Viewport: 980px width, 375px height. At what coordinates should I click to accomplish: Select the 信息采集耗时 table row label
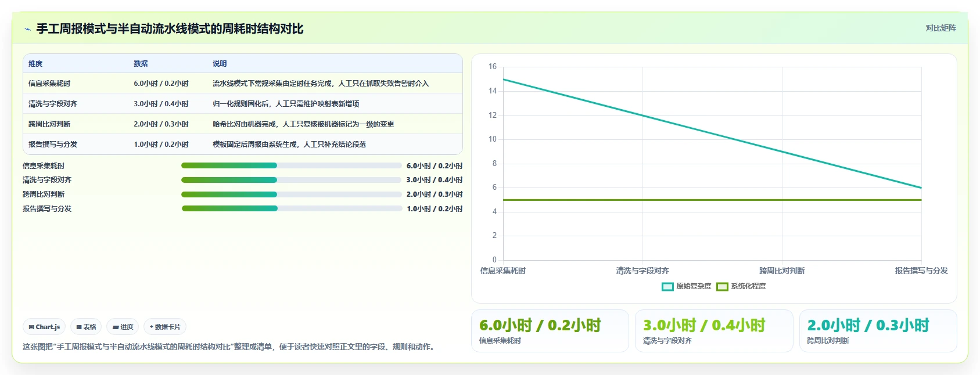(49, 84)
